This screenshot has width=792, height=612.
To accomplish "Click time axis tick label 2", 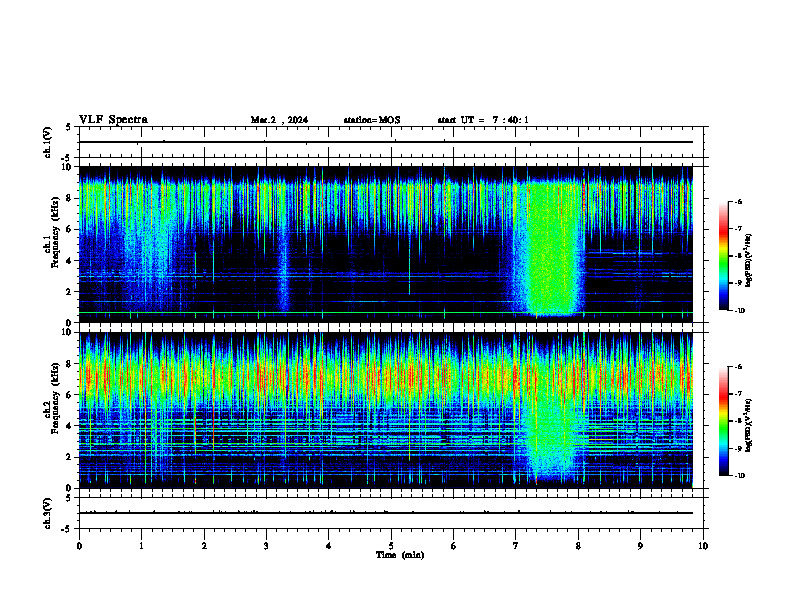I will tap(204, 546).
